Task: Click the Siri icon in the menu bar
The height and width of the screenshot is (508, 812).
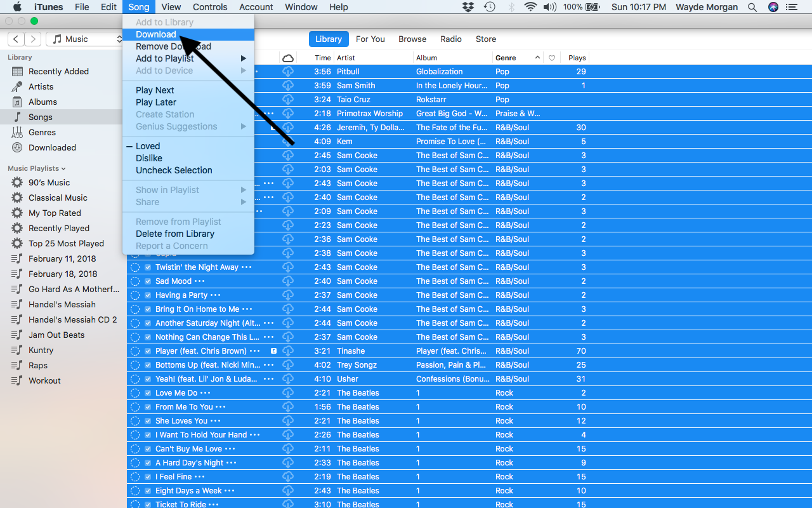Action: [x=773, y=7]
